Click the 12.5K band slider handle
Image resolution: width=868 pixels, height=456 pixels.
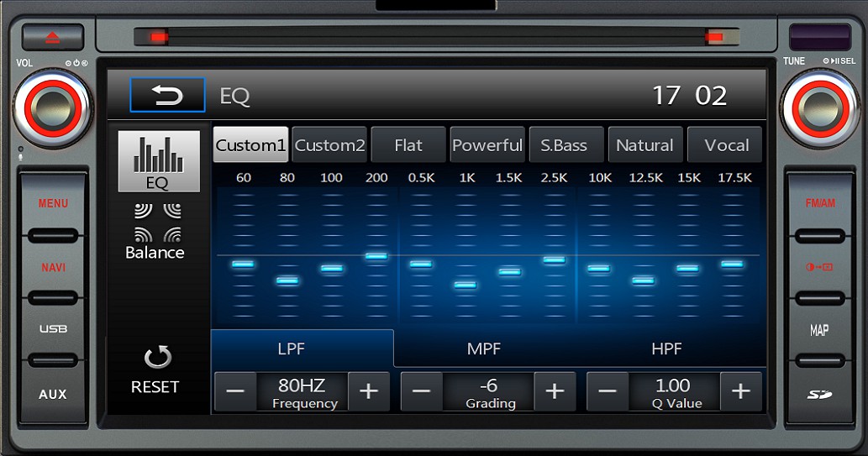[644, 280]
